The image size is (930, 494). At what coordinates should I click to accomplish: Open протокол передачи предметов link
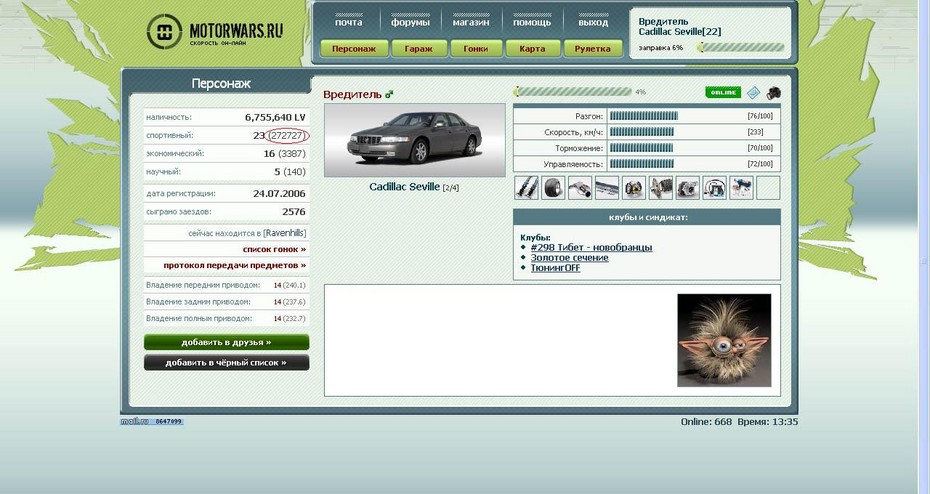coord(235,265)
